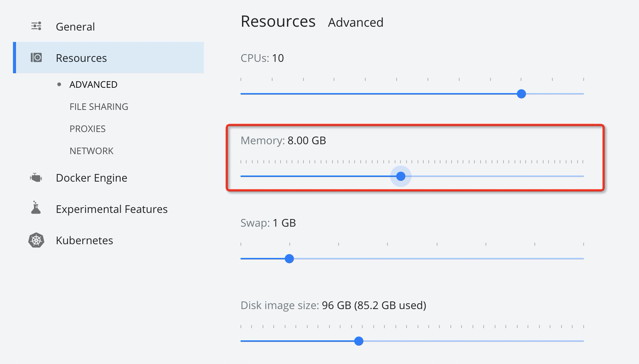Click the Docker Engine whale icon

point(36,178)
